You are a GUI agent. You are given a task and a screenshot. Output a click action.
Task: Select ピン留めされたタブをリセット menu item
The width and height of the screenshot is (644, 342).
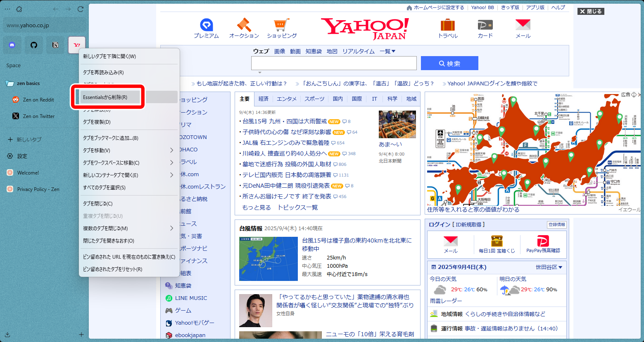click(x=129, y=269)
